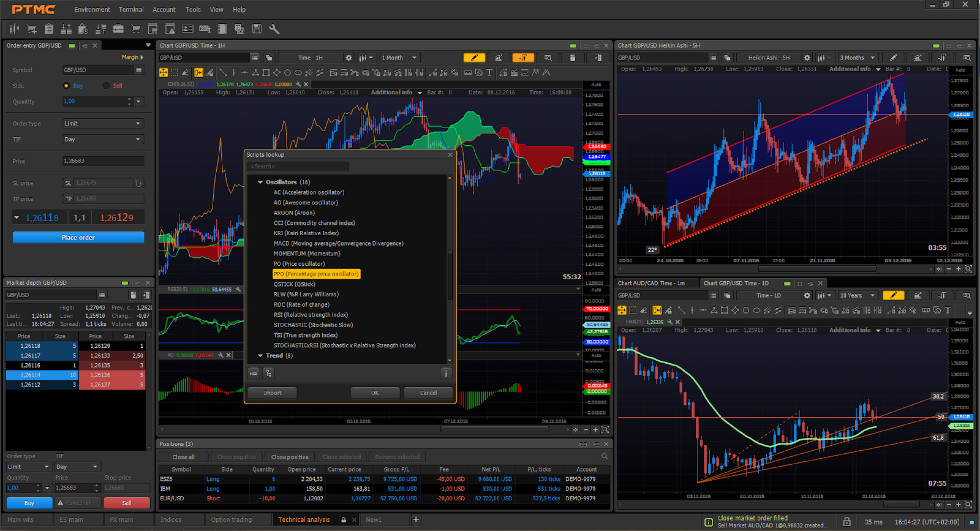This screenshot has width=980, height=531.
Task: Click the script search field
Action: [298, 167]
